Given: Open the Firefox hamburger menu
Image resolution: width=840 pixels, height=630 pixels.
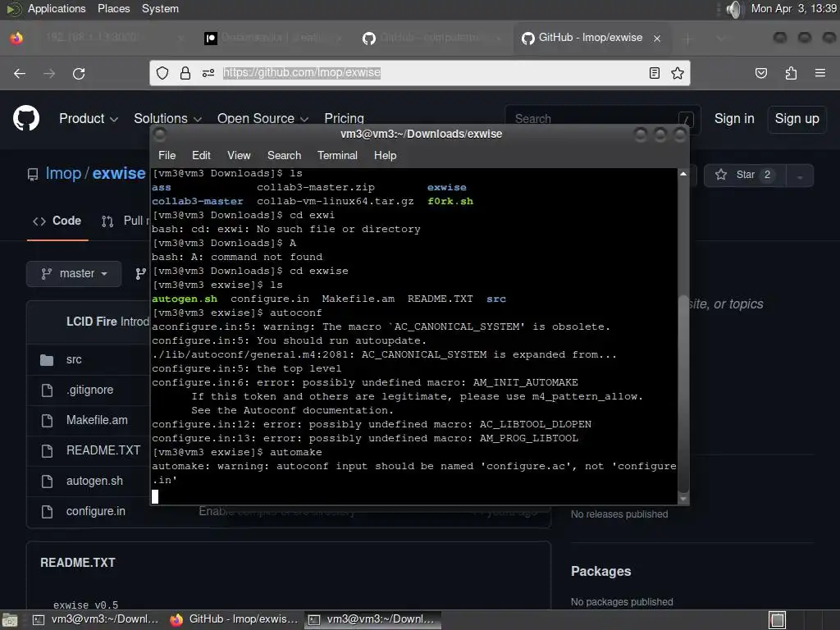Looking at the screenshot, I should [820, 73].
